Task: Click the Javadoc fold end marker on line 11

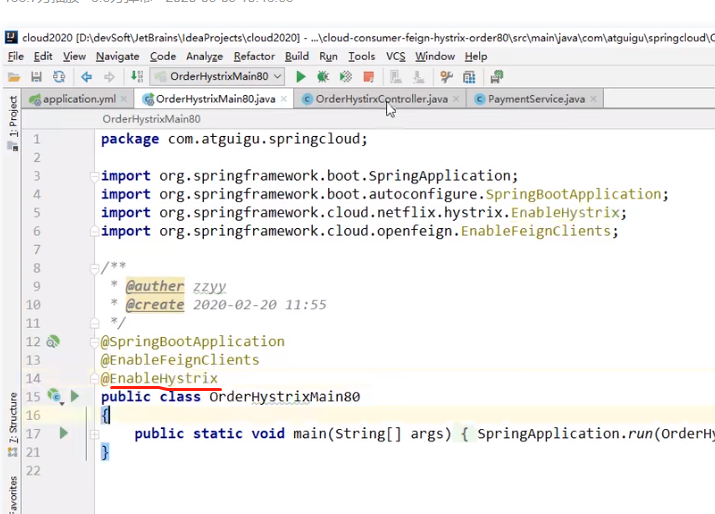Action: (x=94, y=323)
